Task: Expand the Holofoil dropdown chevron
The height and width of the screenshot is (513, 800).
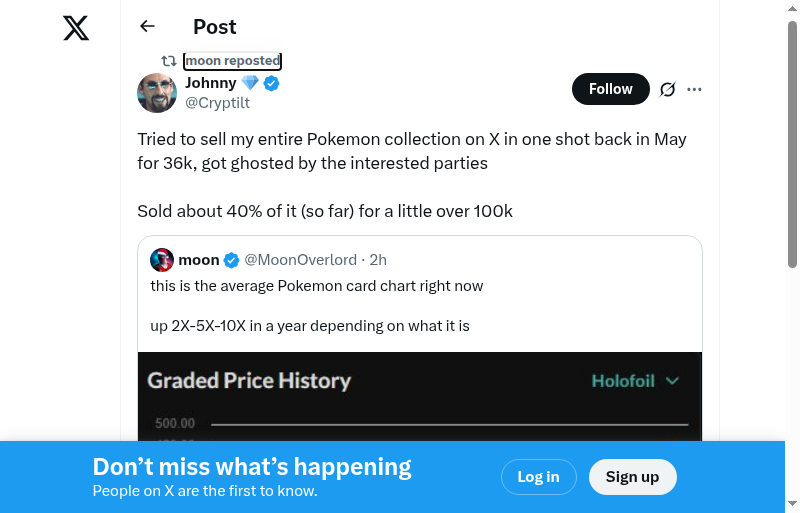Action: (x=672, y=381)
